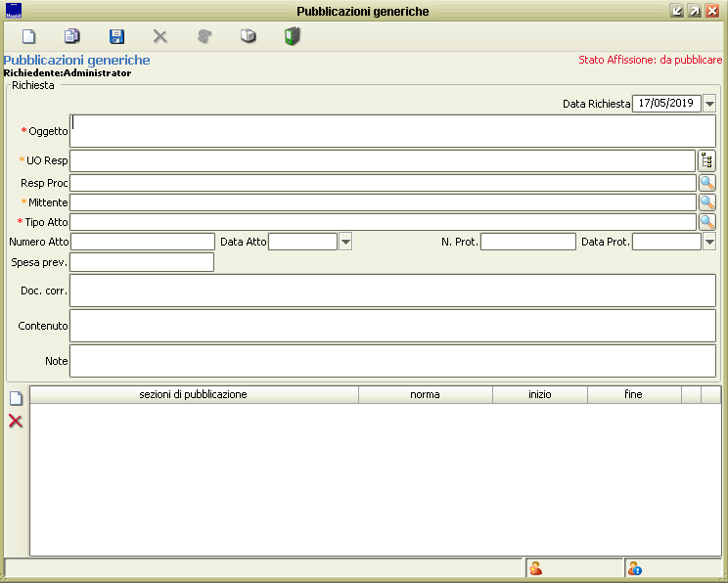Click the N. Prot. input field
The width and height of the screenshot is (728, 583).
528,242
